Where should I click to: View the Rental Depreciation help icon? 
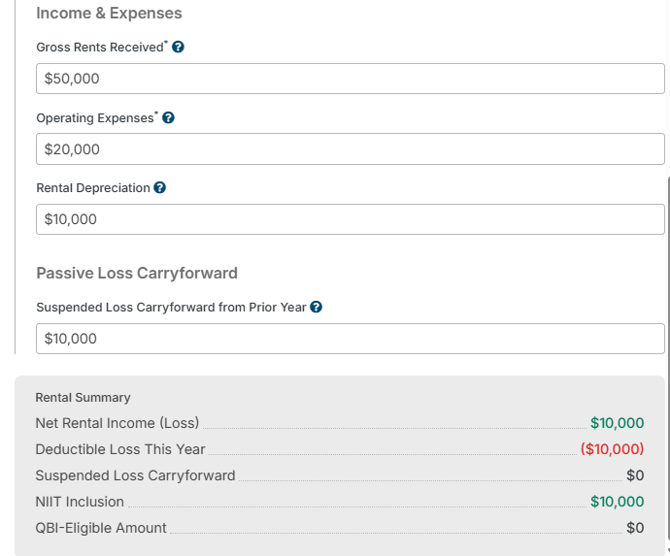160,188
